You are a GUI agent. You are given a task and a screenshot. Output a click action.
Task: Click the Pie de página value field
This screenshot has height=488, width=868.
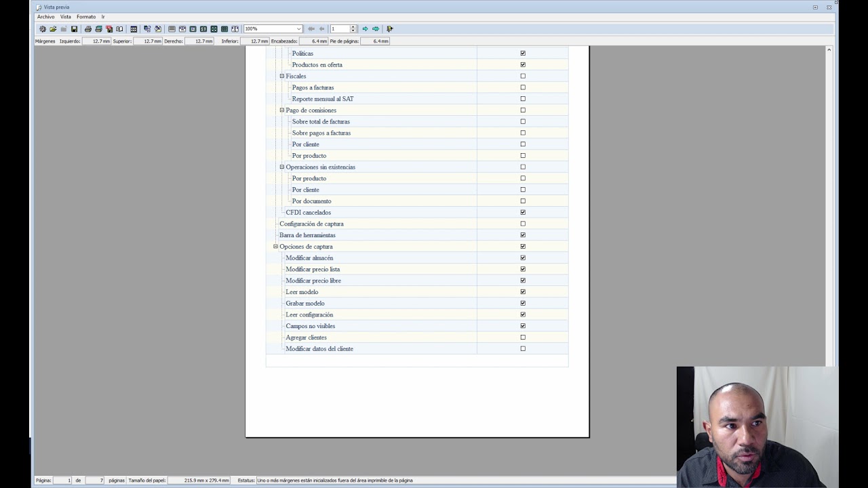tap(375, 41)
